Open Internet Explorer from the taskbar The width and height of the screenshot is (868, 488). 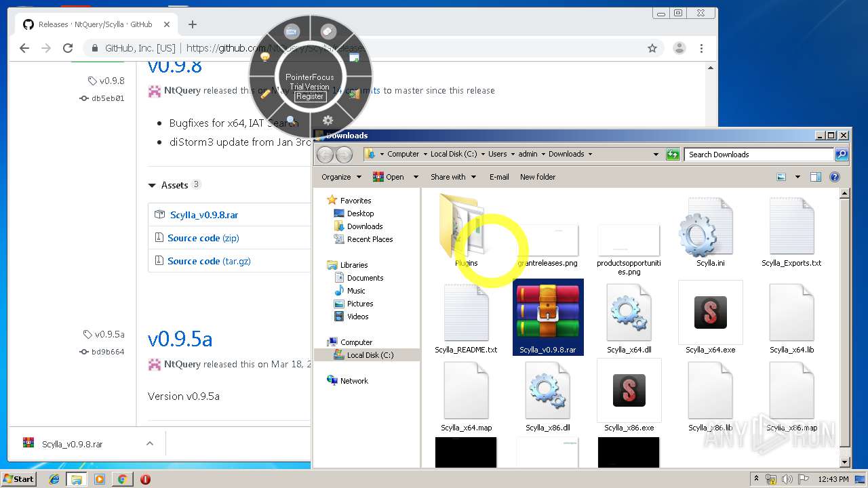(x=54, y=479)
